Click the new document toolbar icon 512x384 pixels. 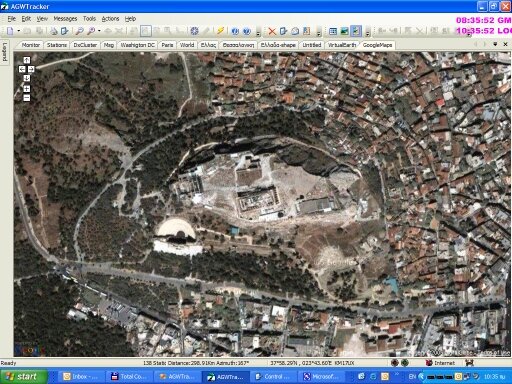pos(10,31)
